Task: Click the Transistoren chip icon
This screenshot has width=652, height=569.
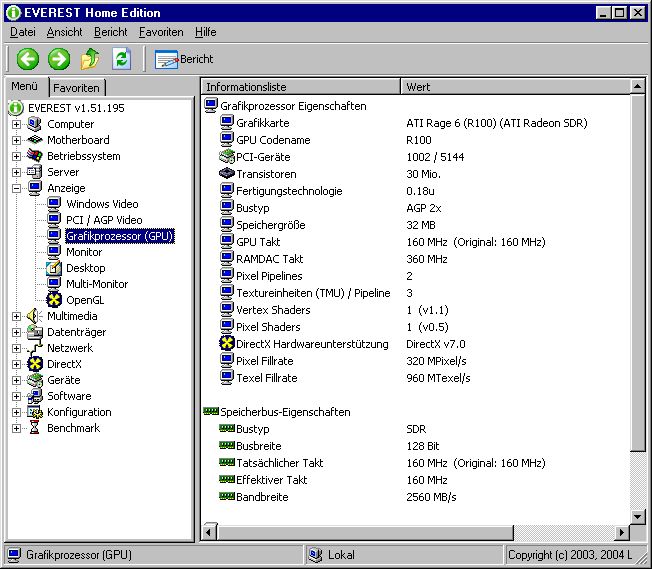Action: pyautogui.click(x=227, y=173)
